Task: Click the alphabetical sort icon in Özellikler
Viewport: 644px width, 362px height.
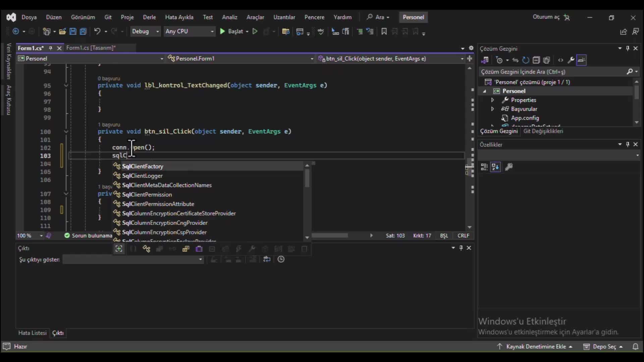Action: 495,167
